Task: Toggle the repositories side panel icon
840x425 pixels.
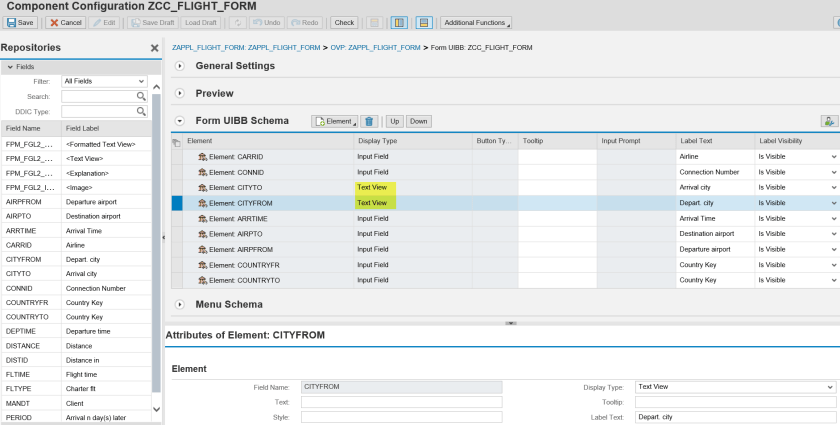Action: (x=398, y=22)
